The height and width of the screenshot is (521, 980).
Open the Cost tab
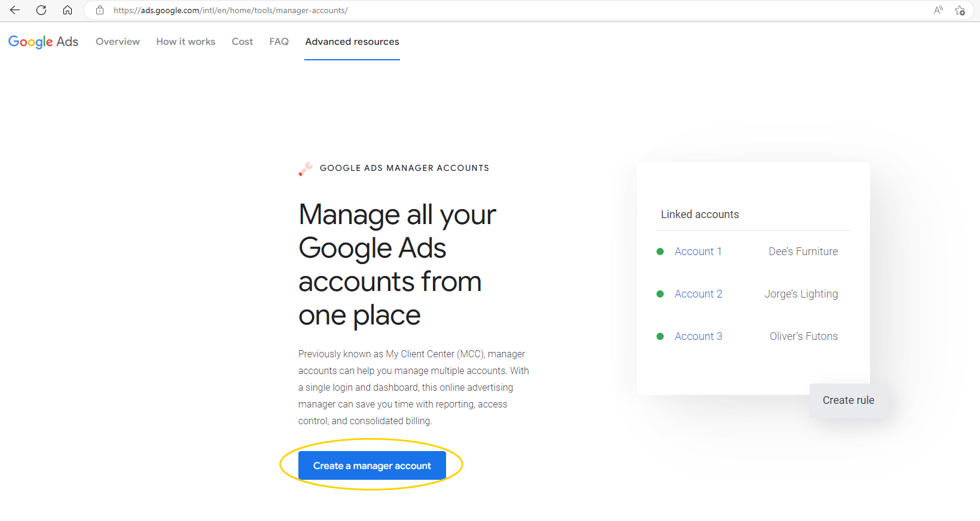coord(242,41)
